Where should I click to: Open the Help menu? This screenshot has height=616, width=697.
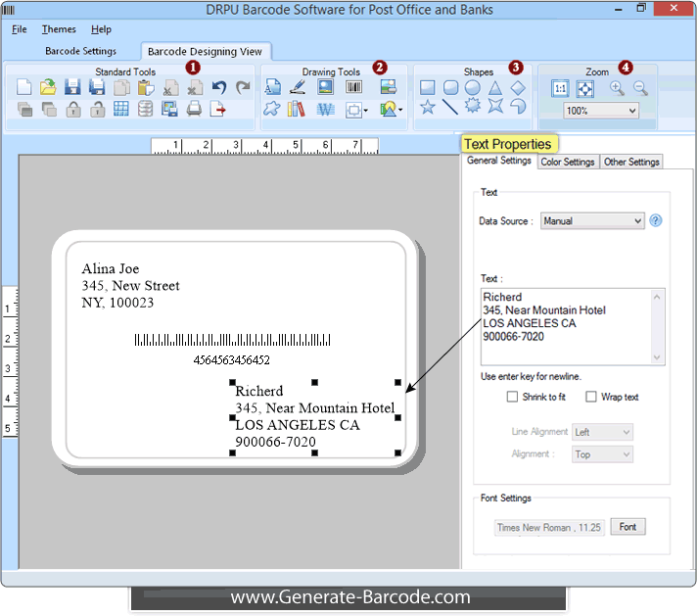pyautogui.click(x=101, y=29)
